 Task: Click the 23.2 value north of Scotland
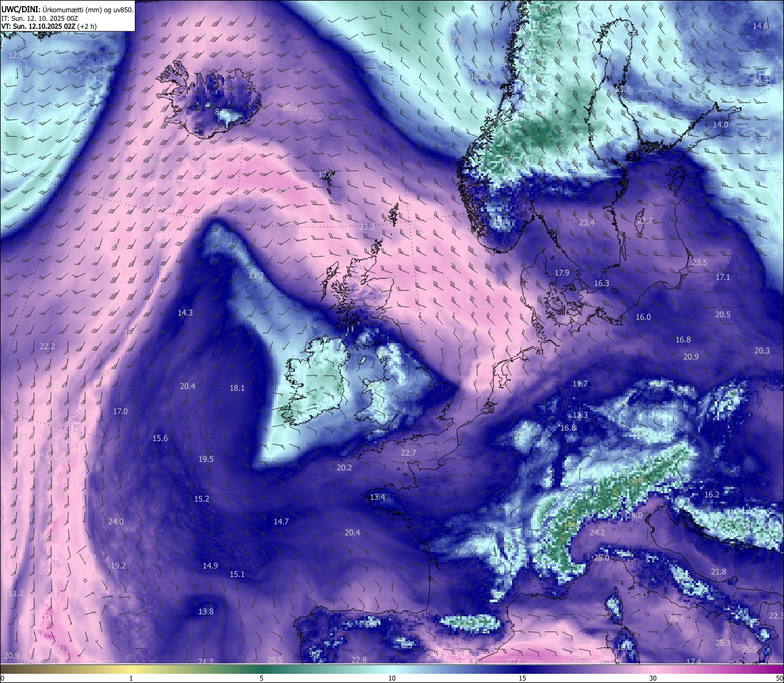coord(367,227)
